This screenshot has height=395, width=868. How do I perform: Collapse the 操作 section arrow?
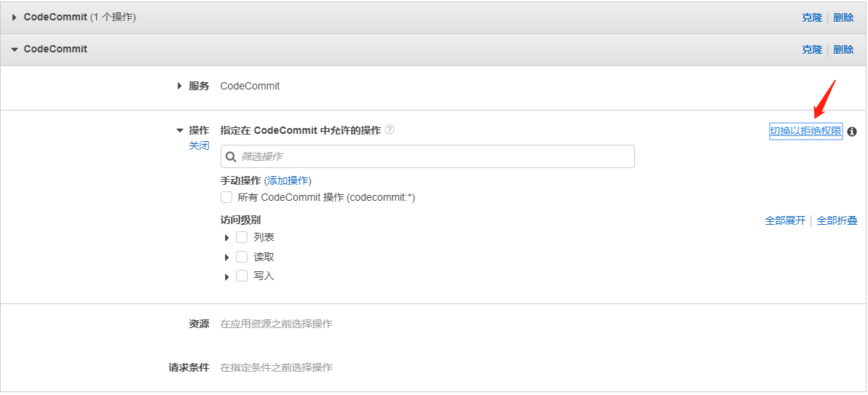179,130
